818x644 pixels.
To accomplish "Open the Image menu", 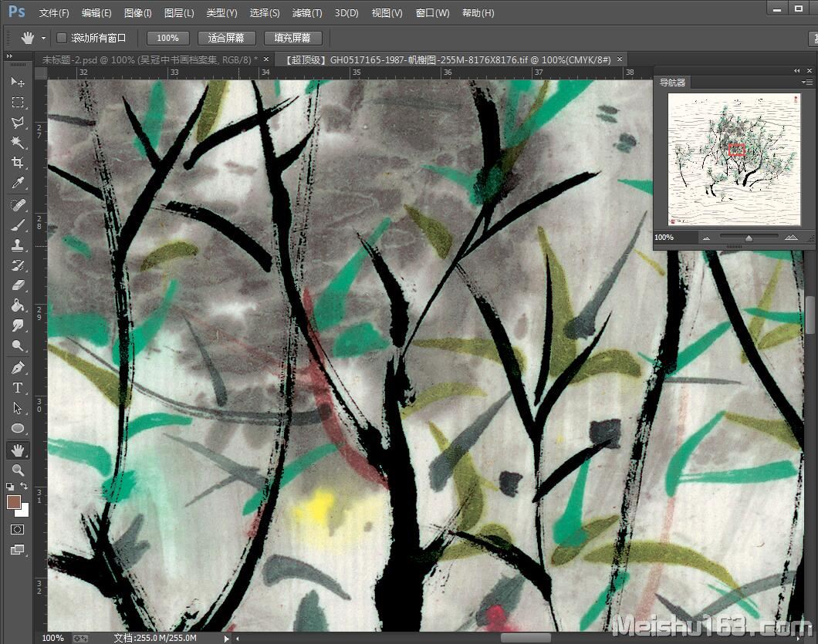I will click(x=137, y=13).
